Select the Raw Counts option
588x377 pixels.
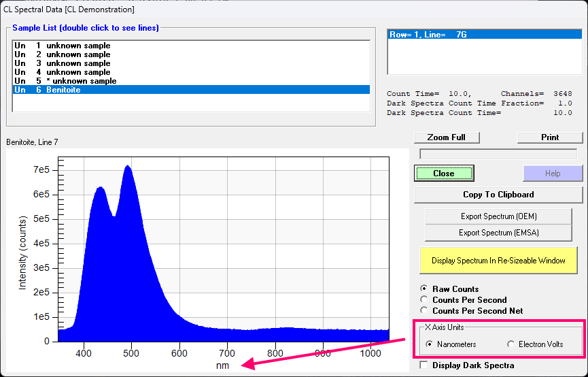pos(425,289)
